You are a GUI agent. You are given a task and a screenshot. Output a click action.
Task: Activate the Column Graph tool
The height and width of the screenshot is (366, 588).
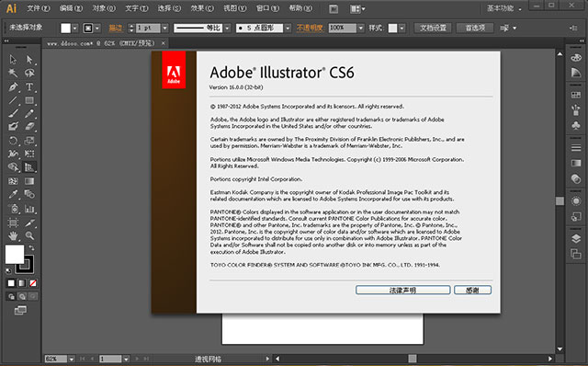[29, 209]
